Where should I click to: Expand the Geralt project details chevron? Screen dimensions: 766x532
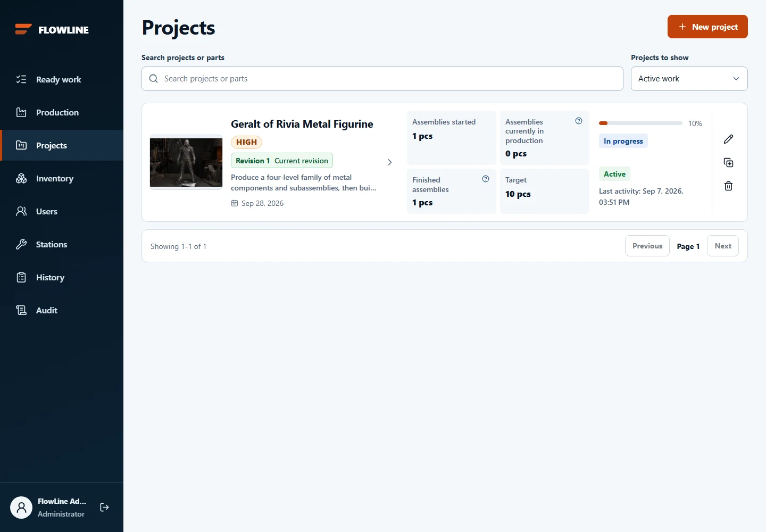pyautogui.click(x=390, y=162)
